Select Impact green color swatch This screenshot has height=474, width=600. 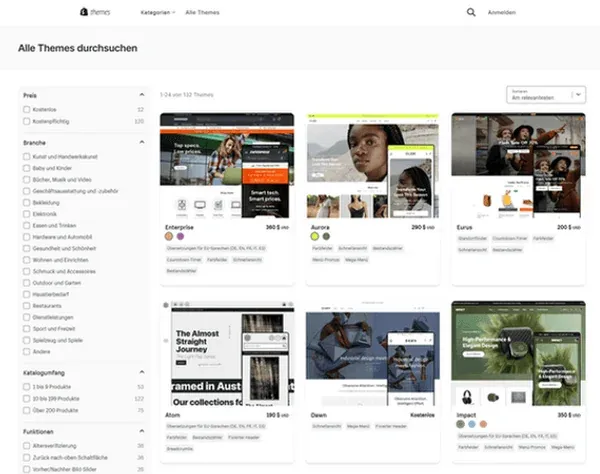click(460, 424)
